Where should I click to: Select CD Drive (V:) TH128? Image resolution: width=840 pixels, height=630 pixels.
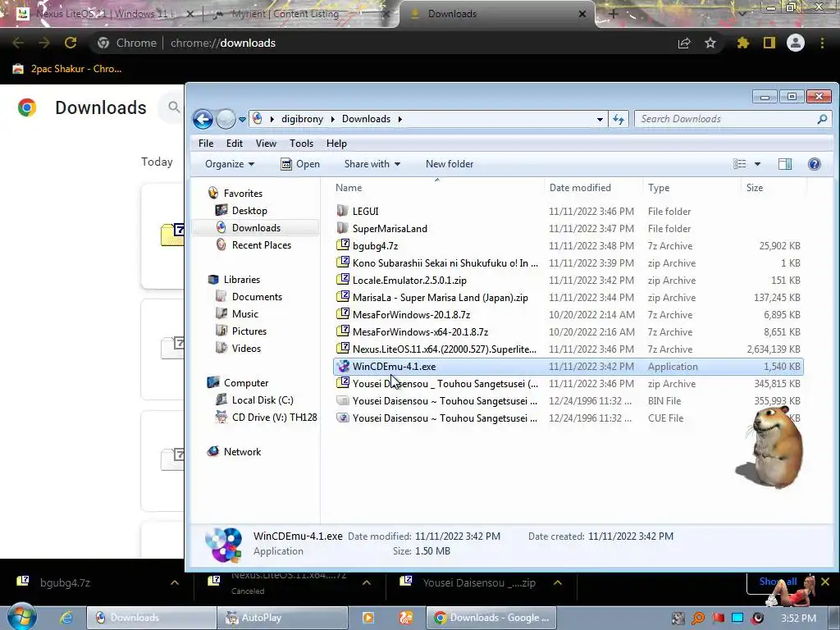(274, 418)
